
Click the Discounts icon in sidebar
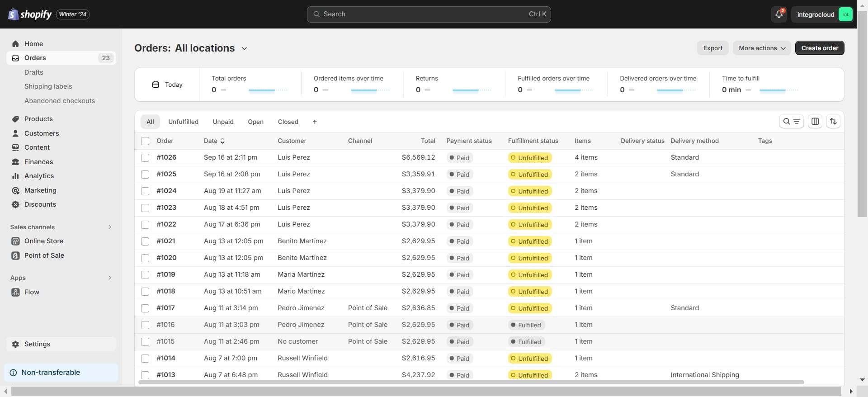tap(15, 204)
